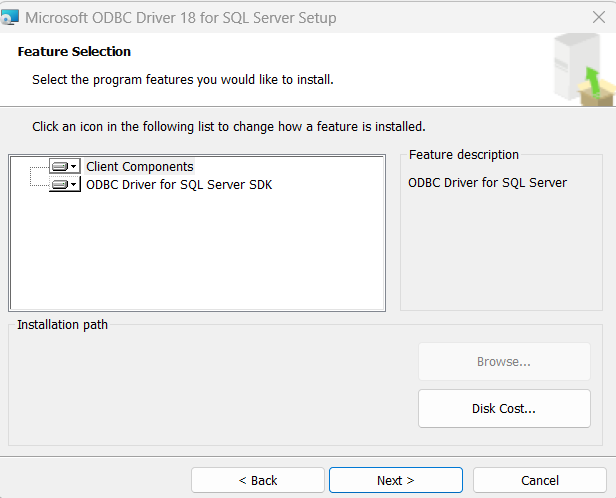Cancel the ODBC driver setup
Screen dimensions: 616x498
pos(540,480)
